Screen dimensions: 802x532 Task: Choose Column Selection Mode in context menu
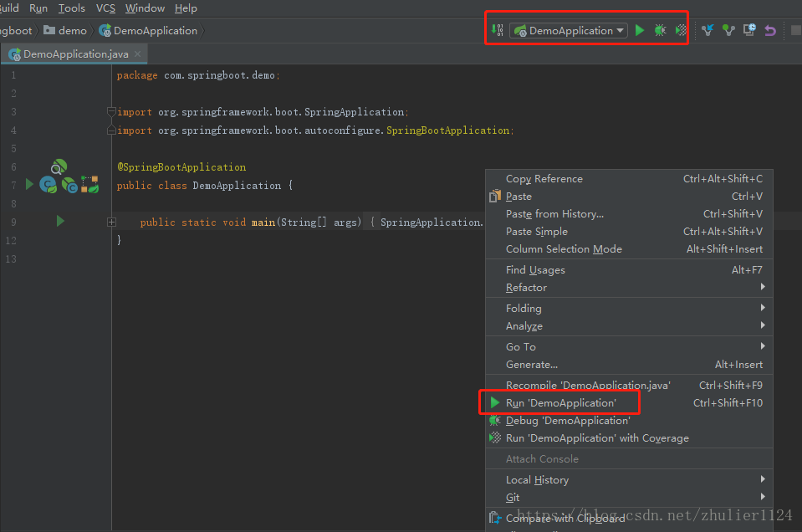click(x=629, y=249)
